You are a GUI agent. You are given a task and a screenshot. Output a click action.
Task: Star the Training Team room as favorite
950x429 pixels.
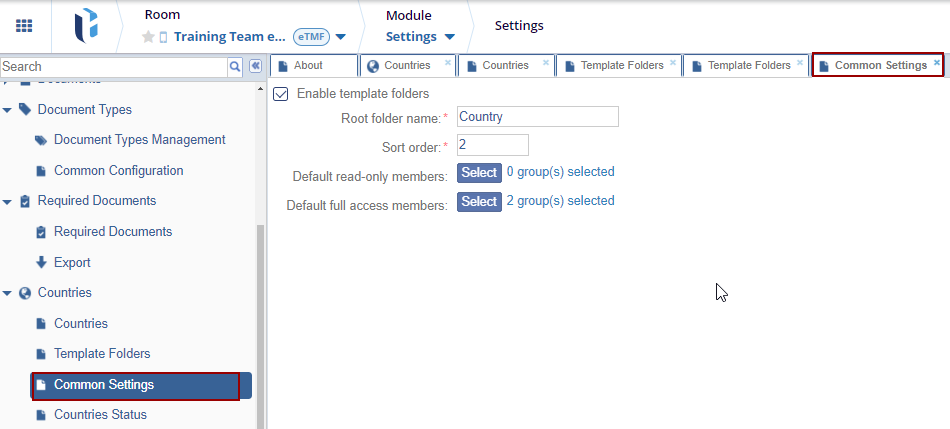point(148,37)
